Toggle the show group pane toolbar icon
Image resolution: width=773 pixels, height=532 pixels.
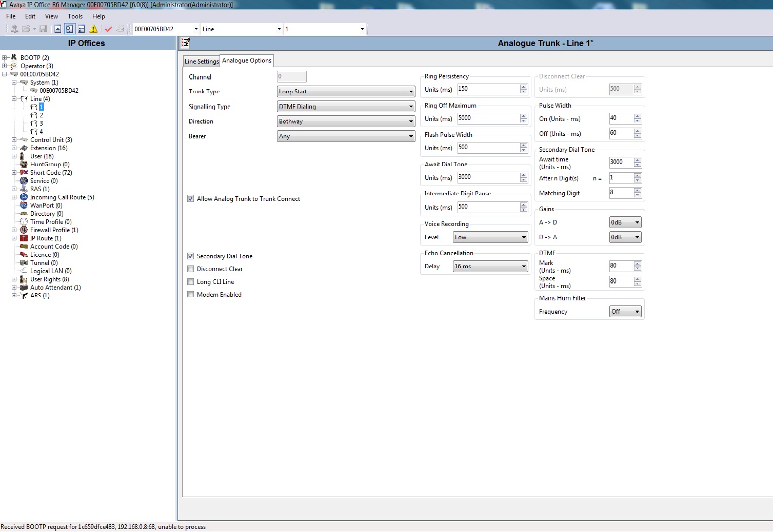click(82, 29)
